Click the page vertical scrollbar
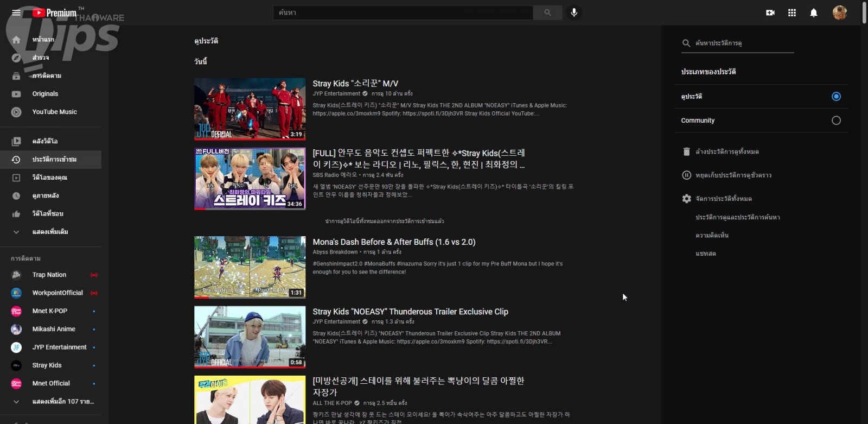 [864, 12]
